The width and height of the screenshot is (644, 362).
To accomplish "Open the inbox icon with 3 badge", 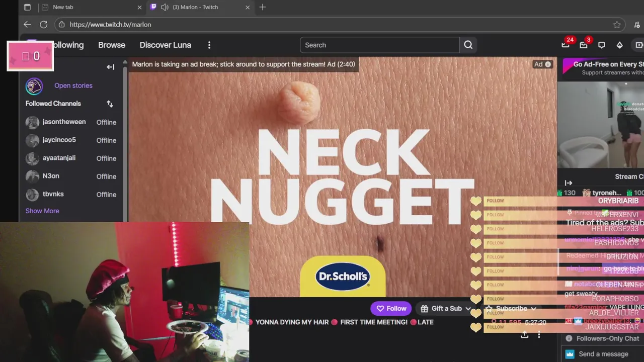I will point(584,45).
